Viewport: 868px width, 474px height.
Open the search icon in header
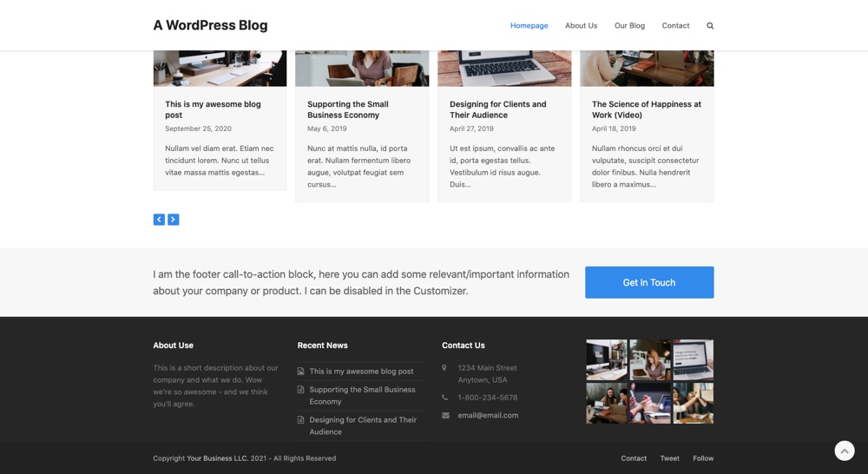710,25
